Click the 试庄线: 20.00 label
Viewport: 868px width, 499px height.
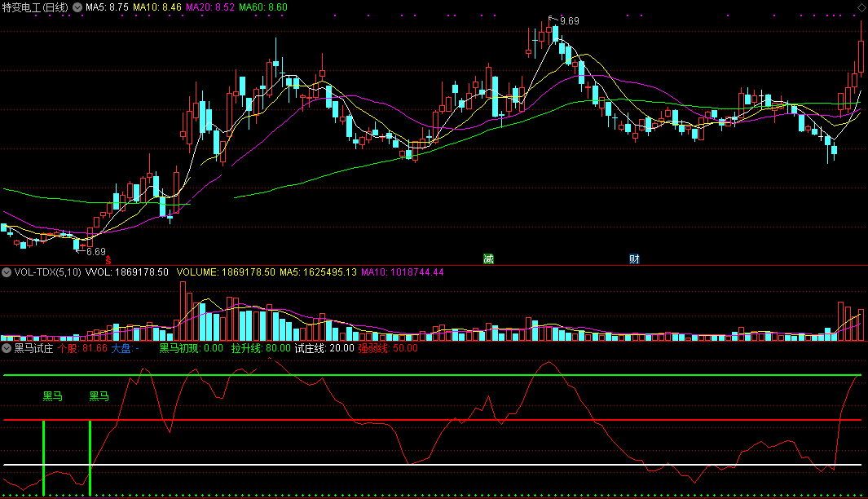tap(324, 348)
